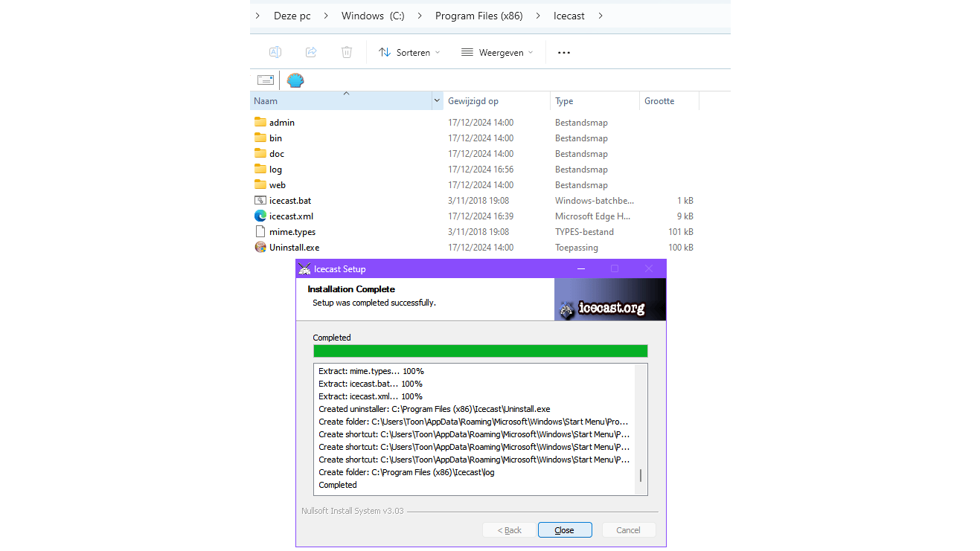Click the 'Windows-batchbe...' type cell
The width and height of the screenshot is (980, 551).
(593, 200)
